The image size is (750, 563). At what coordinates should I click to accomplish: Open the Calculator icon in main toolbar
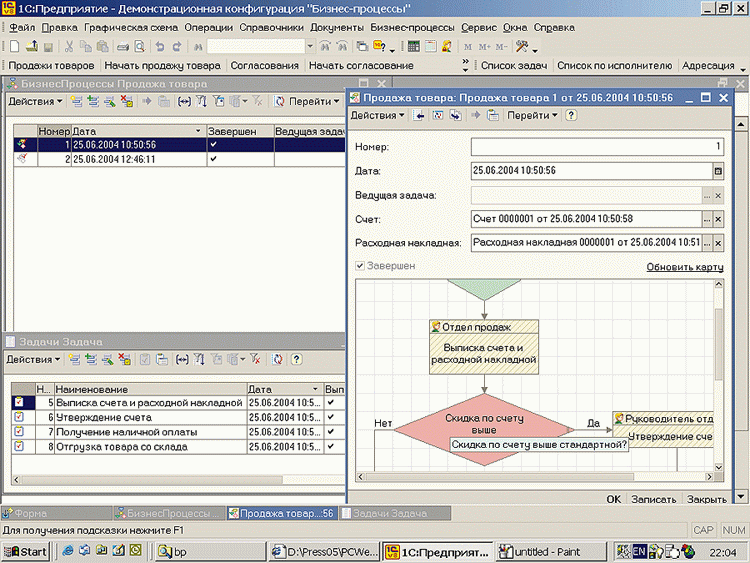click(x=414, y=46)
